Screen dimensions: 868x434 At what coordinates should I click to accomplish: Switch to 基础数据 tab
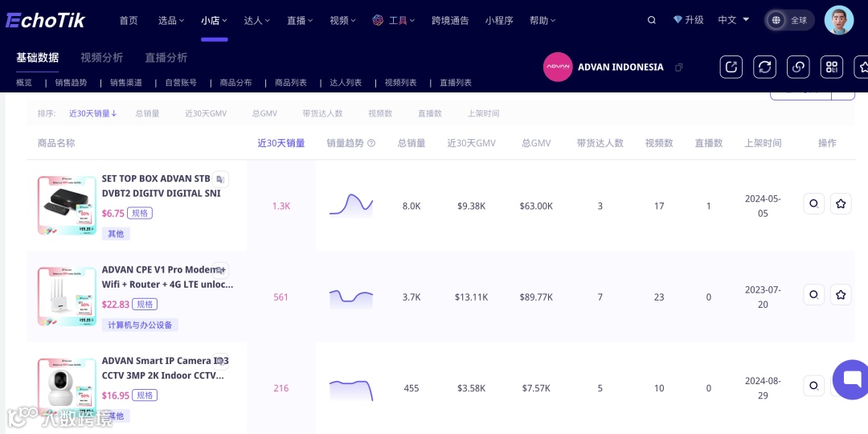(x=37, y=58)
